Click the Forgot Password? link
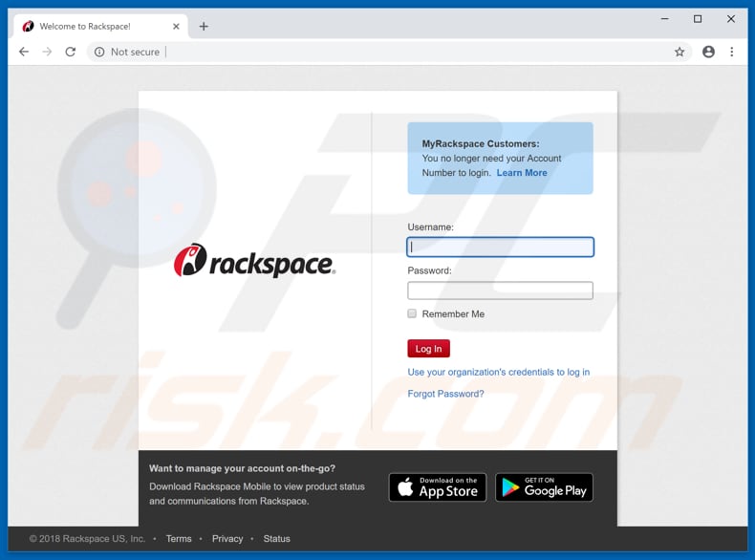The width and height of the screenshot is (755, 560). [x=445, y=394]
